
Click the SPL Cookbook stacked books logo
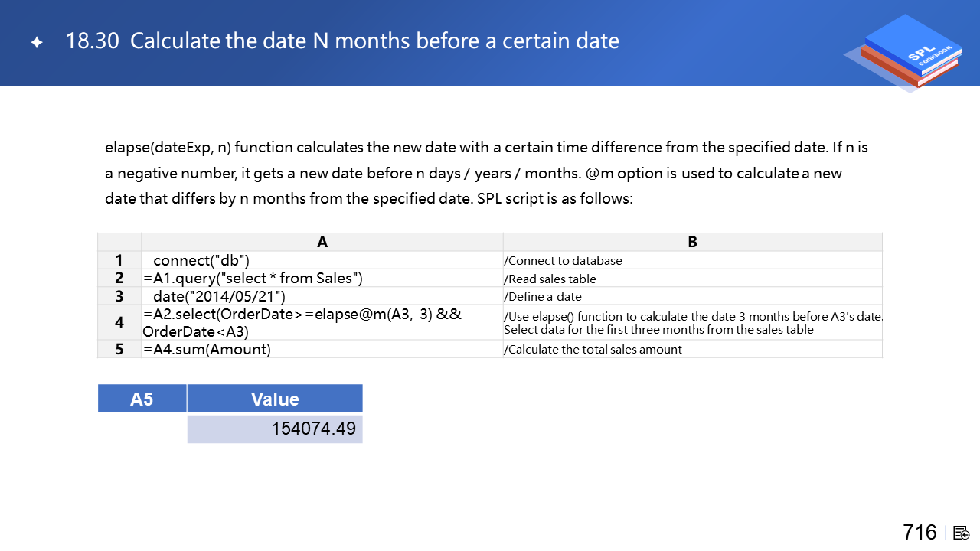905,52
